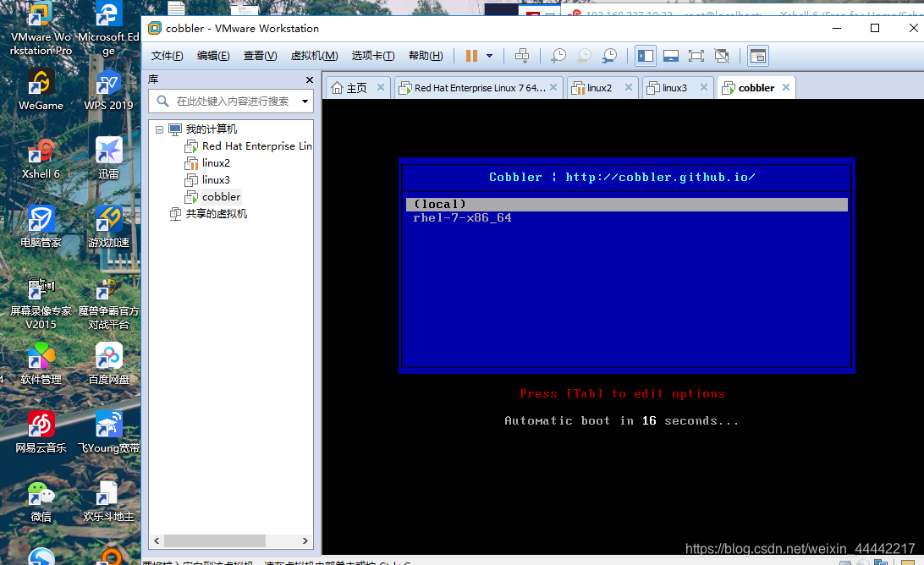Viewport: 924px width, 565px height.
Task: Open the snapshot manager icon
Action: point(609,56)
